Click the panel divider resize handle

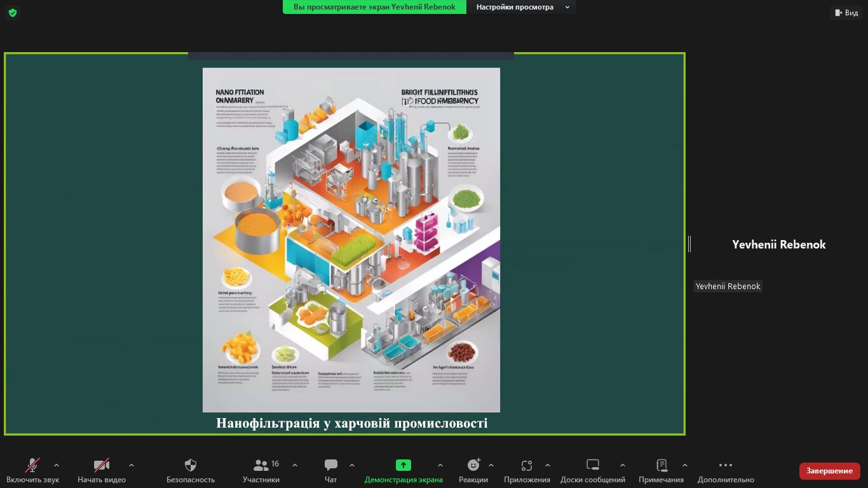(689, 244)
